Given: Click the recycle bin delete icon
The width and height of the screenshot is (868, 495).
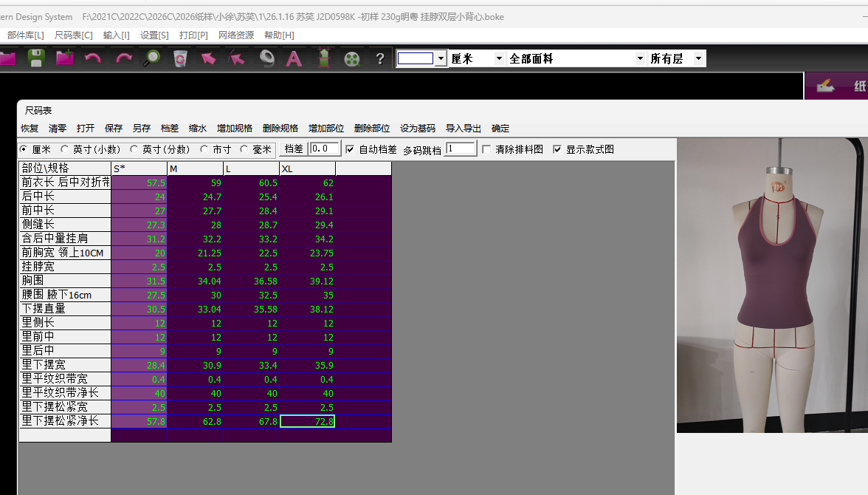Looking at the screenshot, I should coord(180,58).
